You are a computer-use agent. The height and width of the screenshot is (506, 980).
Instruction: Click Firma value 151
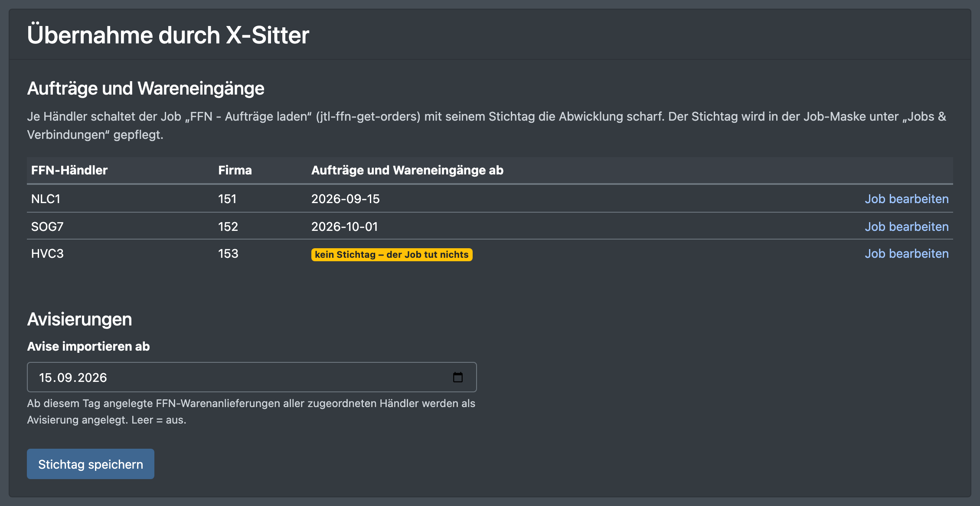pos(227,199)
